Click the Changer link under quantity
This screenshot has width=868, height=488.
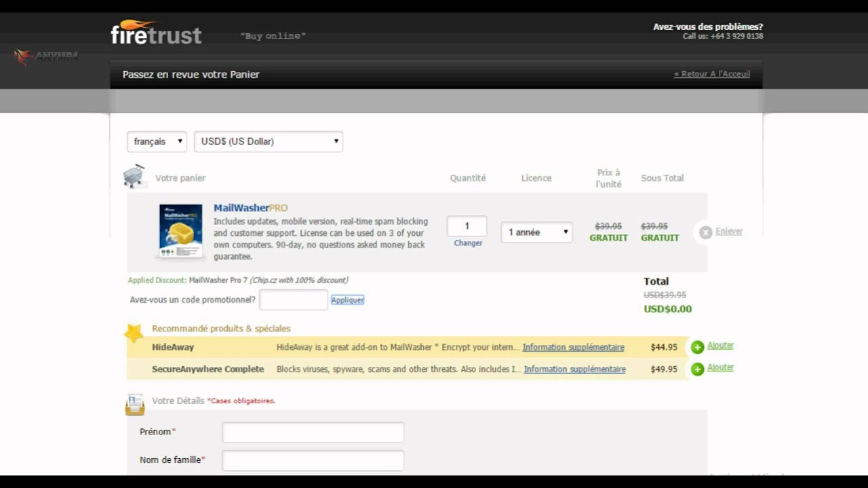(468, 243)
